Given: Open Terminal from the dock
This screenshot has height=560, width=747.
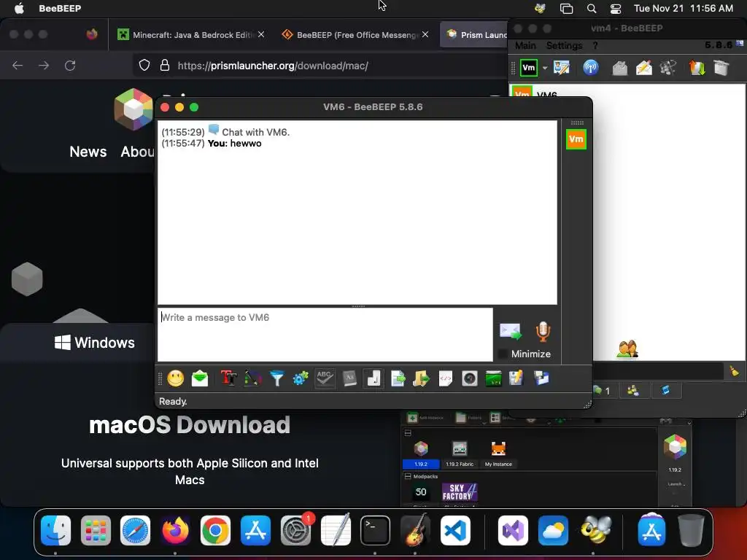Looking at the screenshot, I should tap(375, 531).
